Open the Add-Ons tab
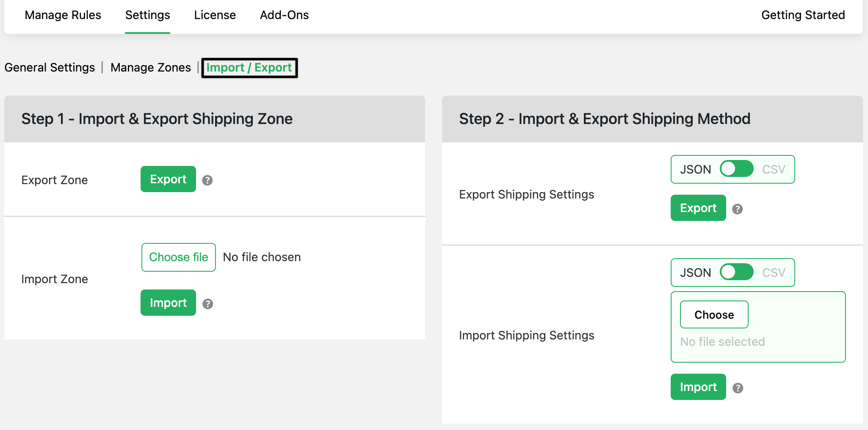Viewport: 868px width, 430px height. tap(284, 15)
